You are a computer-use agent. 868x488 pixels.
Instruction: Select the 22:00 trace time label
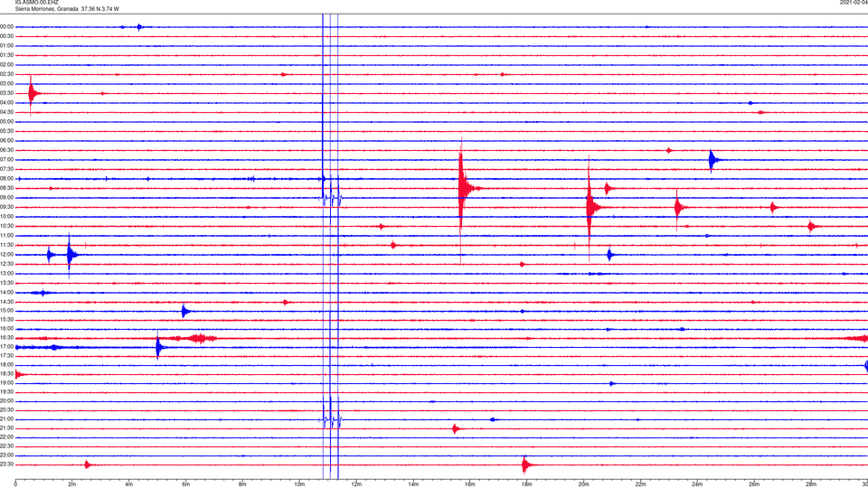[x=6, y=437]
